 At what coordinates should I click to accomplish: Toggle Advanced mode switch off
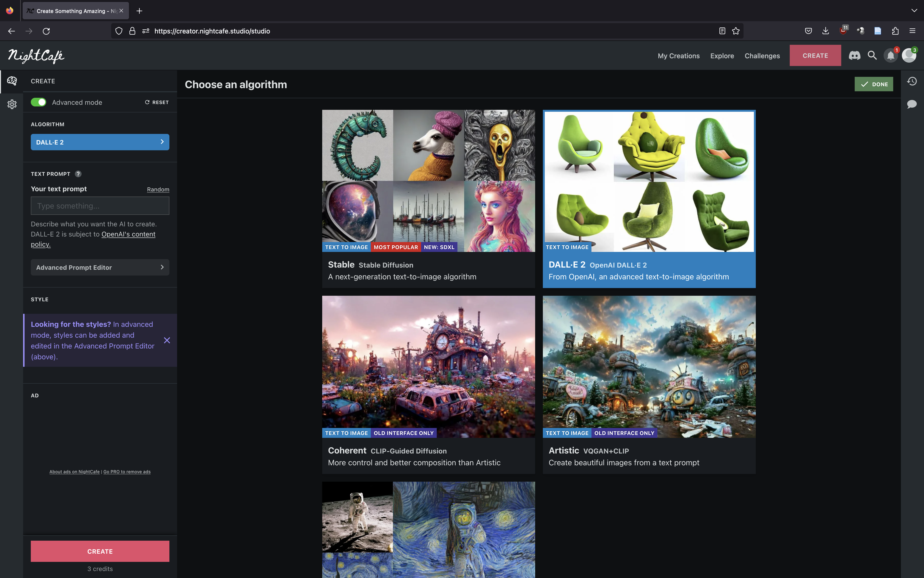pos(38,102)
